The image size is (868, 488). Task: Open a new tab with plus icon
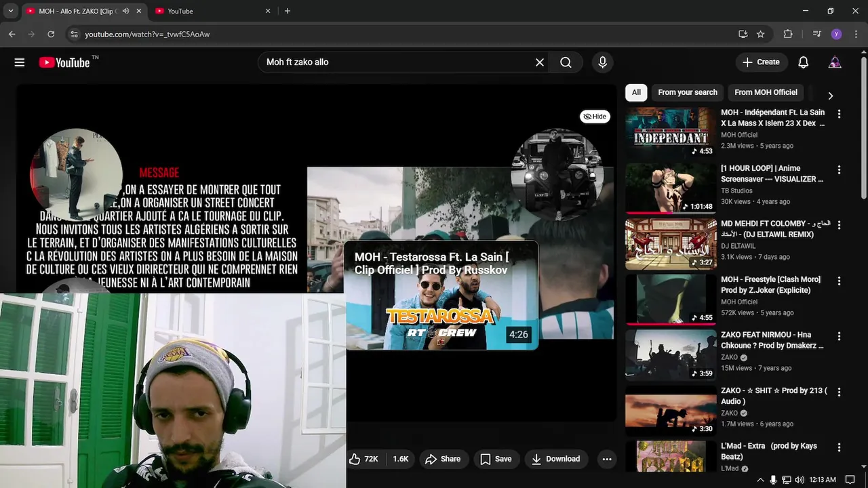[288, 11]
